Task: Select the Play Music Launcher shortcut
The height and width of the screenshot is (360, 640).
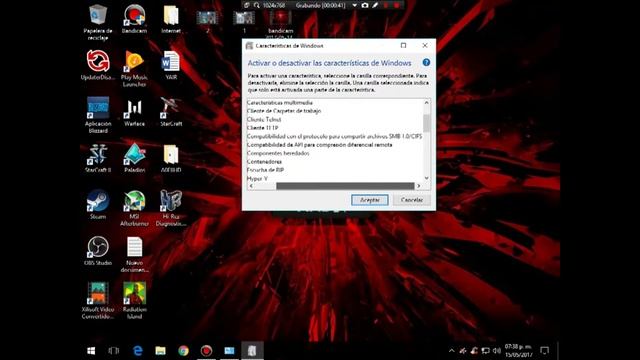Action: [x=134, y=69]
